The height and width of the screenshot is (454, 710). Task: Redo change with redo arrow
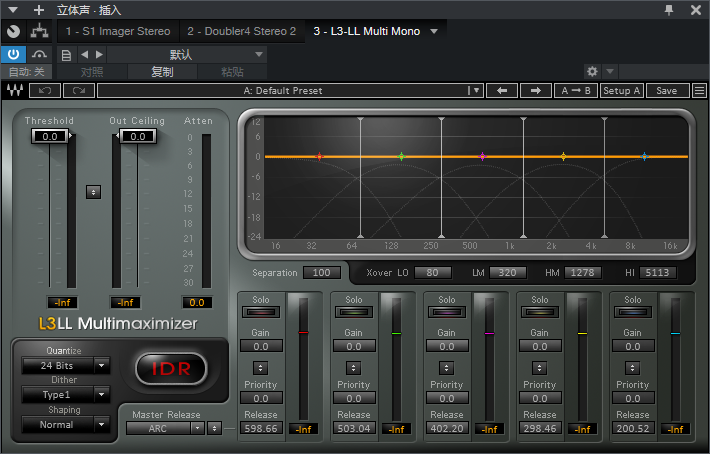tap(79, 91)
